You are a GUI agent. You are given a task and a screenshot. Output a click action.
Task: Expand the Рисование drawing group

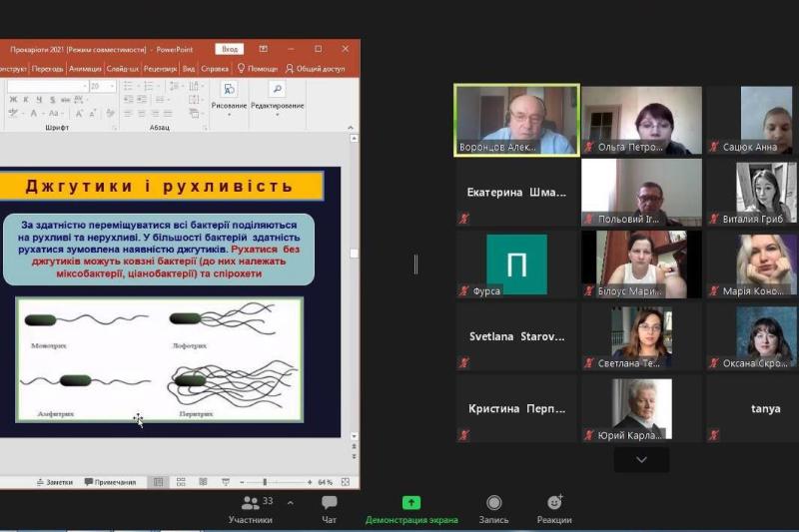click(229, 98)
